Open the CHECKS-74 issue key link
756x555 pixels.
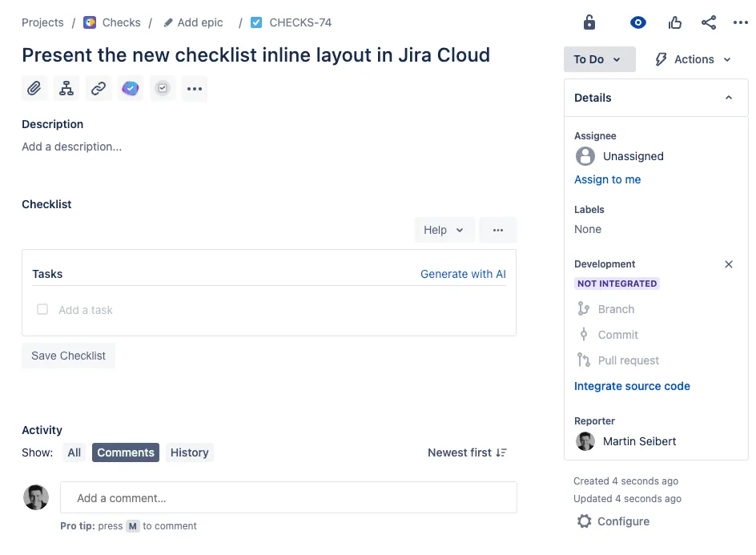pyautogui.click(x=300, y=22)
